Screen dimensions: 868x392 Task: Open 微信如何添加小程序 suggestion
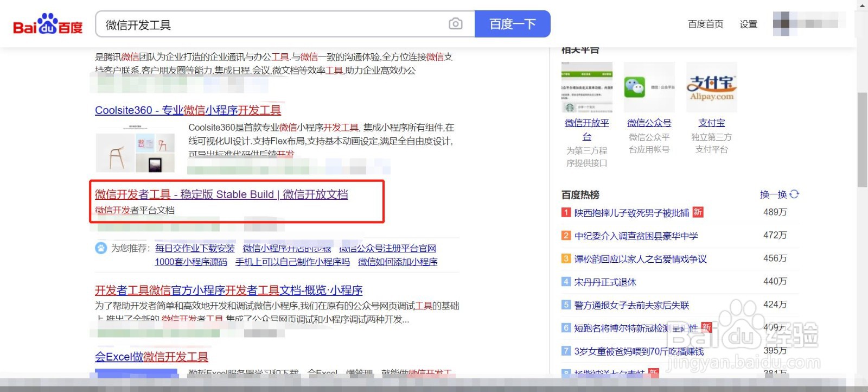(x=398, y=262)
